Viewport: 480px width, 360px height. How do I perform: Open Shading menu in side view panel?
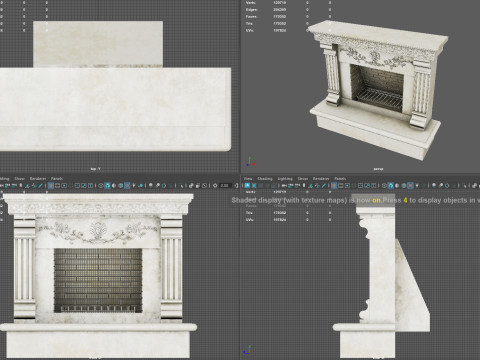265,179
